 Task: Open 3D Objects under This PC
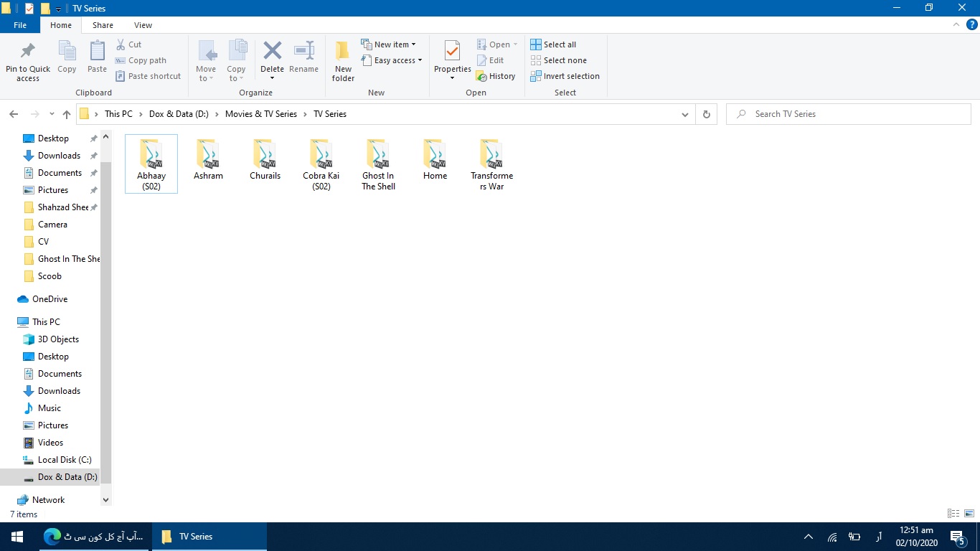tap(58, 339)
